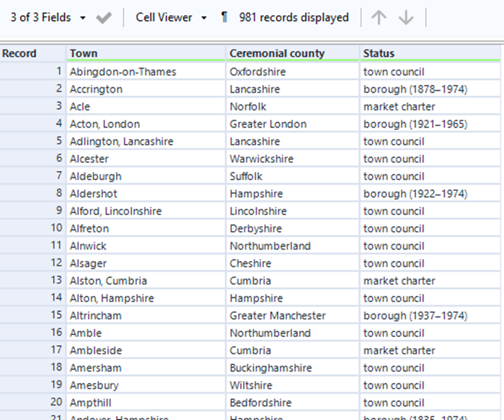Select the Acle 'market charter' status cell
Viewport: 504px width, 420px height.
400,107
